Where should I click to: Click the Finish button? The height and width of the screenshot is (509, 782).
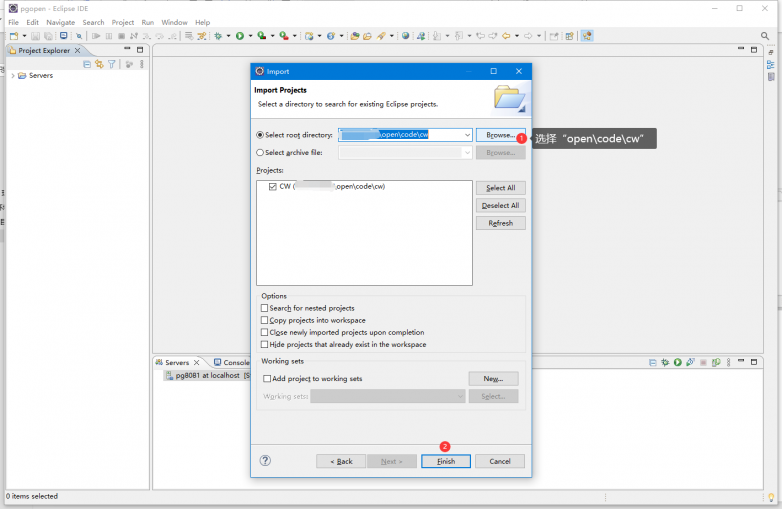coord(446,461)
